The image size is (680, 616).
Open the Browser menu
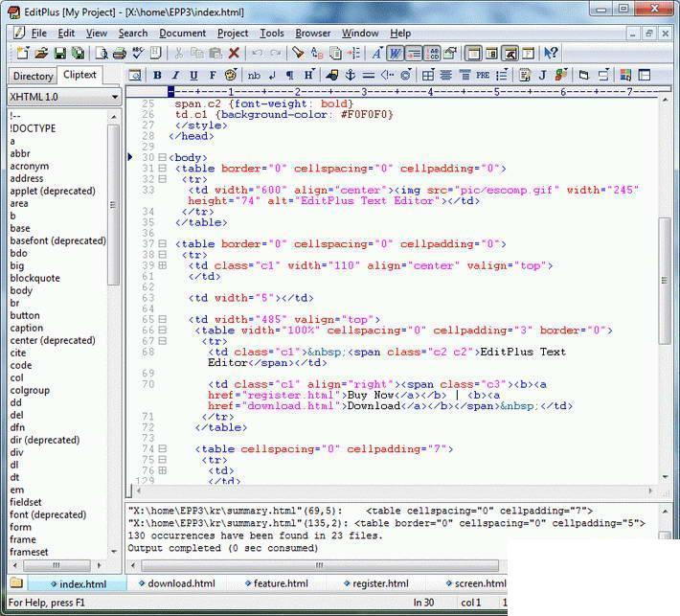click(312, 33)
